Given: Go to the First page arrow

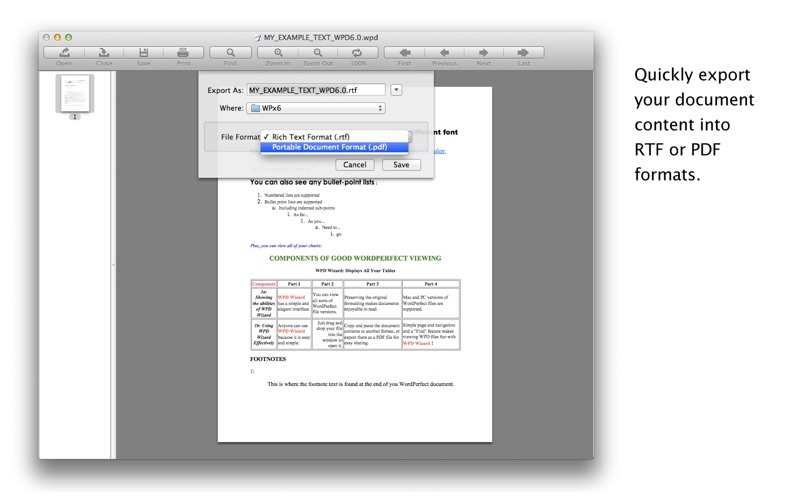Looking at the screenshot, I should click(x=405, y=53).
